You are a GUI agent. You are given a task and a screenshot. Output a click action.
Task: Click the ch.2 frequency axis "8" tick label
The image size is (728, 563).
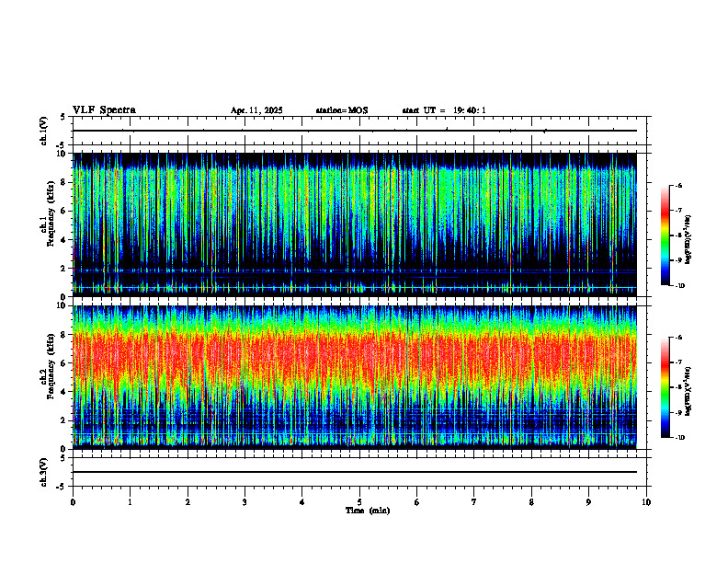(x=64, y=335)
